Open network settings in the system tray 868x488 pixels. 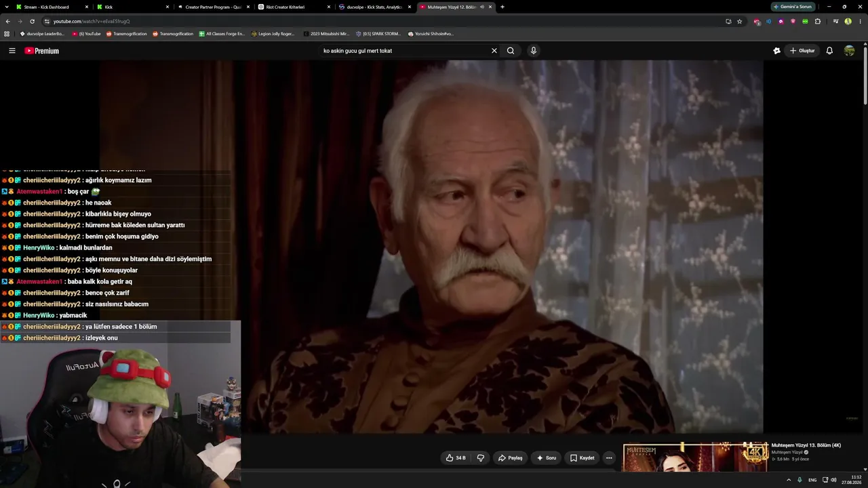pyautogui.click(x=825, y=480)
